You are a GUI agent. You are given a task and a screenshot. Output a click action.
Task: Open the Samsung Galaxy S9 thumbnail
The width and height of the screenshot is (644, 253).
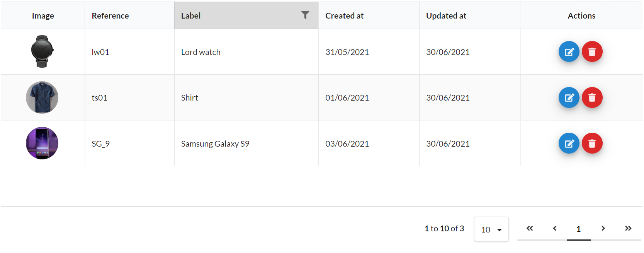42,143
